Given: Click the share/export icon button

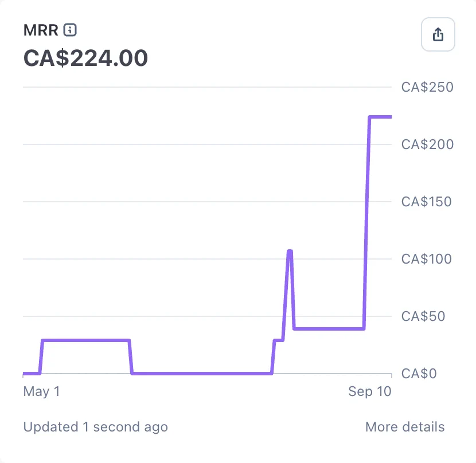Looking at the screenshot, I should coord(438,34).
